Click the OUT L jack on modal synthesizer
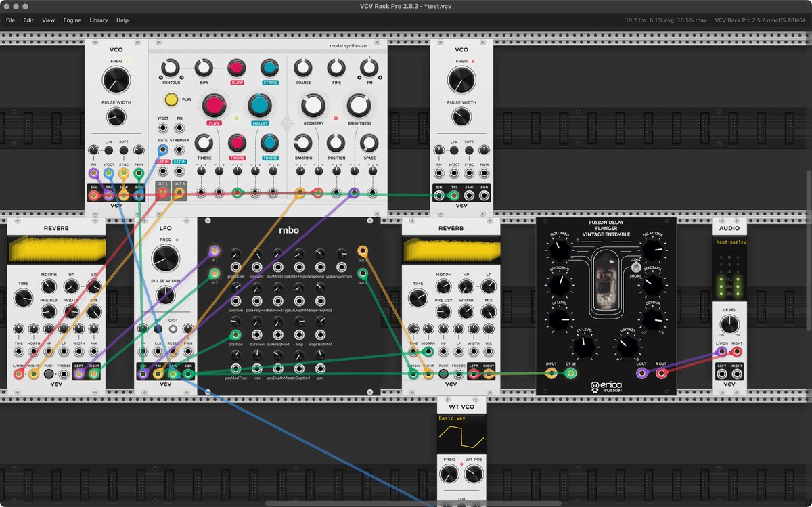The height and width of the screenshot is (507, 812). click(163, 194)
